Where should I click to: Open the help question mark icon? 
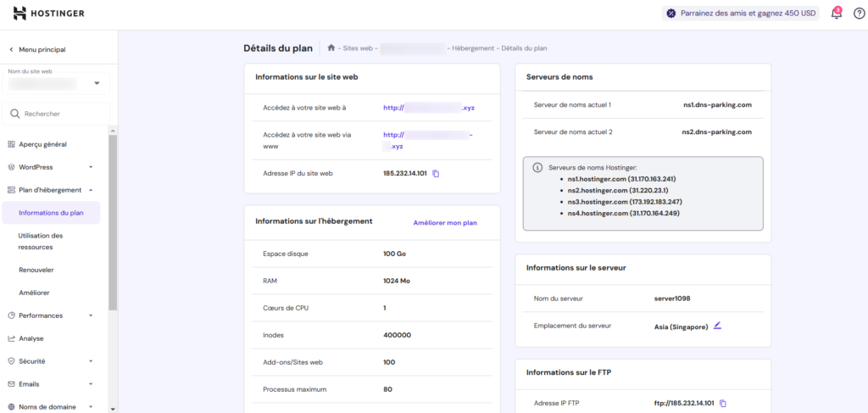pyautogui.click(x=859, y=14)
